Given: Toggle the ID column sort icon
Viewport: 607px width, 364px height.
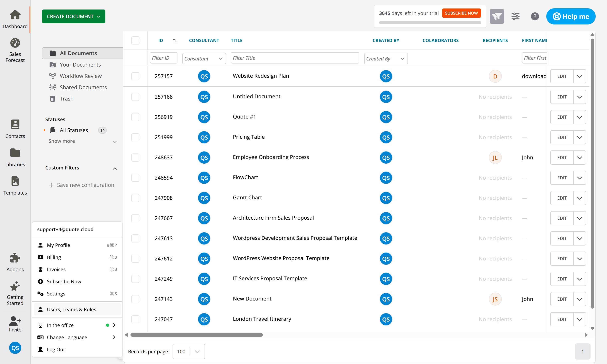Looking at the screenshot, I should (175, 40).
